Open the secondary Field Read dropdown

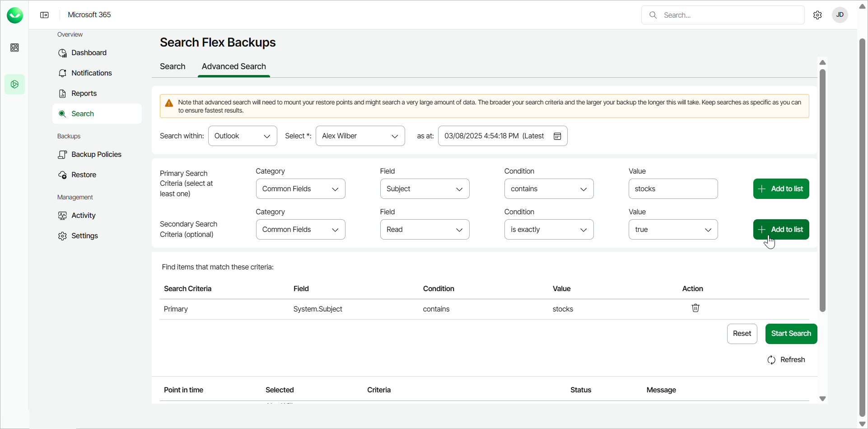[x=425, y=230]
